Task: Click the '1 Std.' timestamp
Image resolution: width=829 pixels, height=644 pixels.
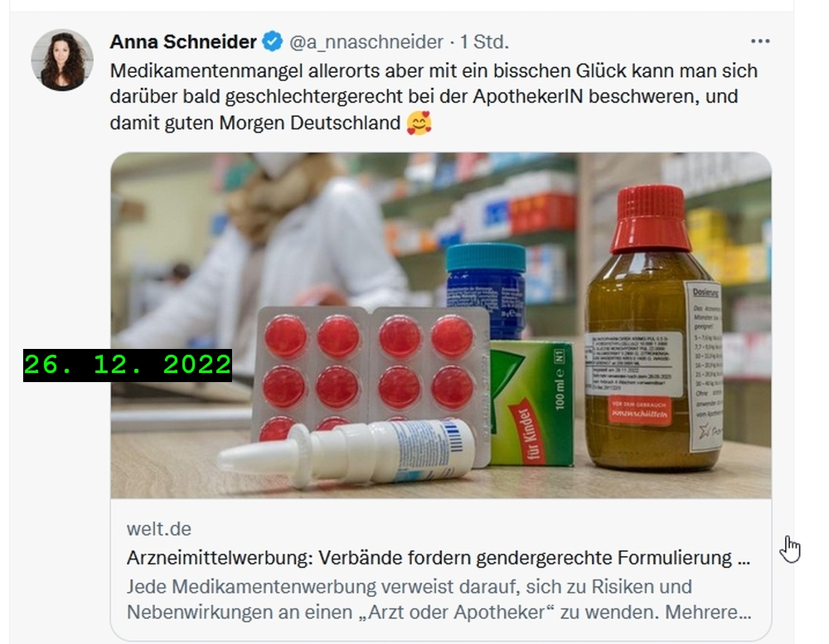Action: click(484, 41)
